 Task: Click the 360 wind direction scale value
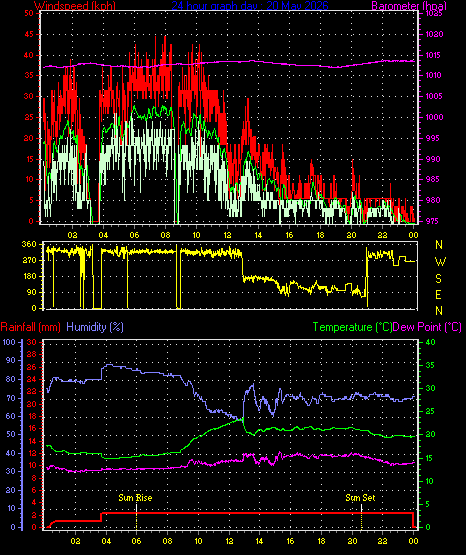point(29,244)
